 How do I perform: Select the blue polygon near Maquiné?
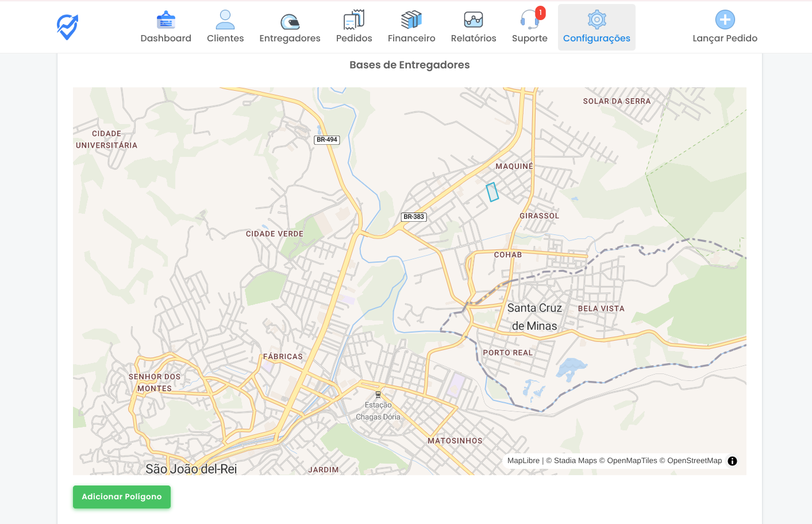coord(492,192)
